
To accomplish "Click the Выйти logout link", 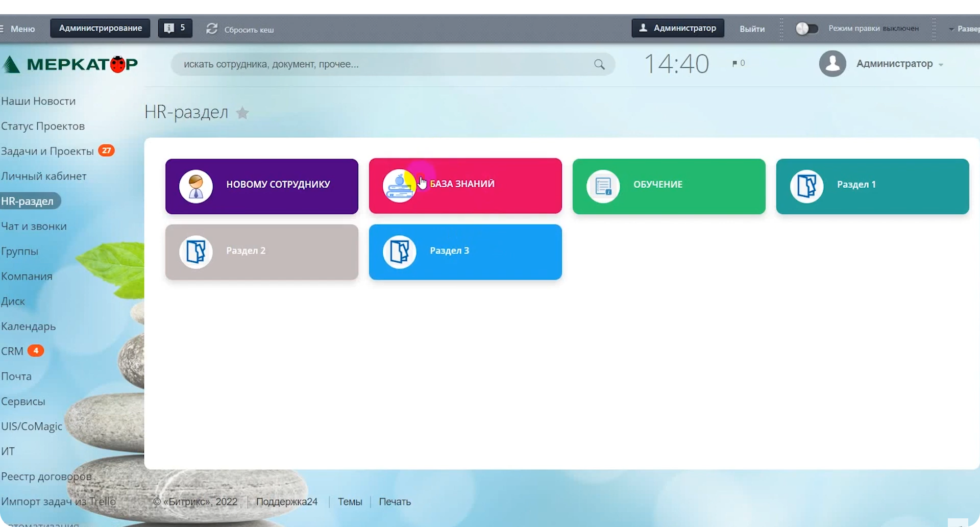I will point(752,29).
